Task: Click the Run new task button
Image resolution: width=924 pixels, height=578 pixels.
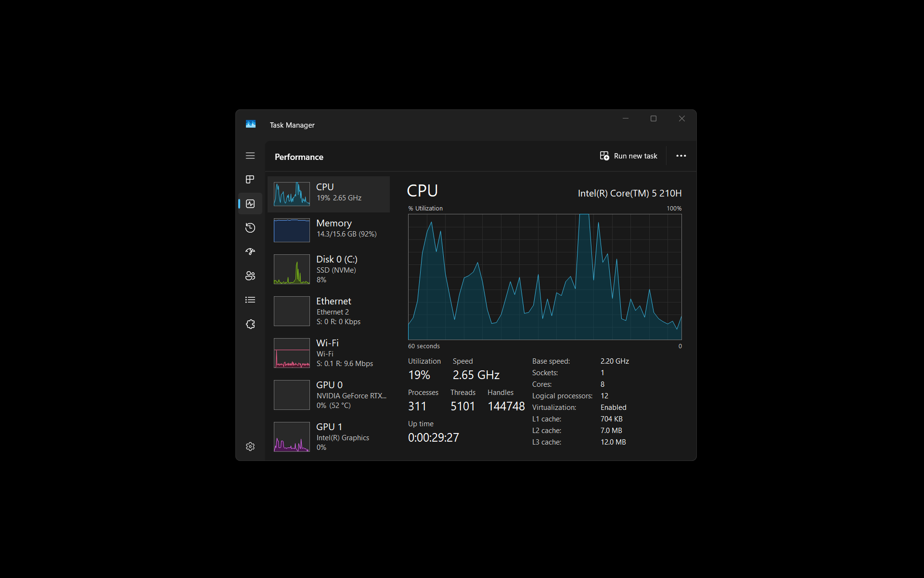Action: click(629, 156)
